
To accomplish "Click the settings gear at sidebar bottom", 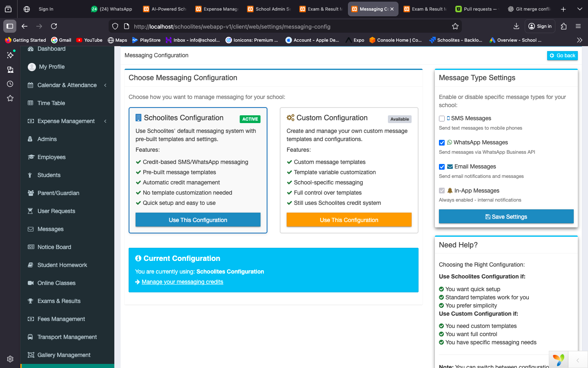I will point(10,359).
